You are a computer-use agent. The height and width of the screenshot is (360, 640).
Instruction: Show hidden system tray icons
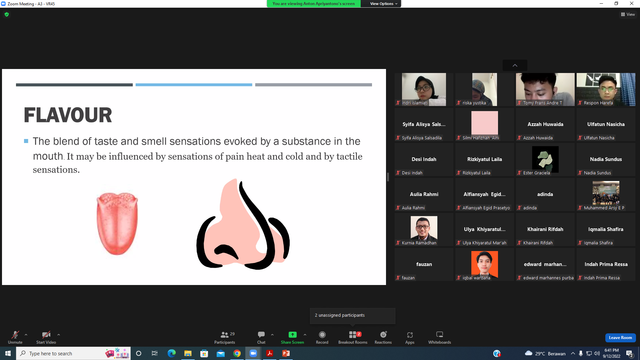point(573,353)
